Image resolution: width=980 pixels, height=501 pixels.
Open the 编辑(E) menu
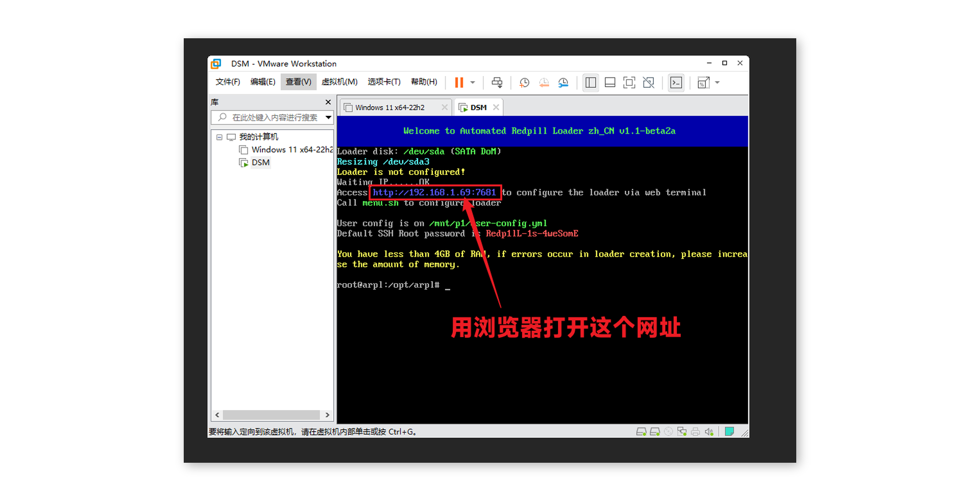(263, 82)
